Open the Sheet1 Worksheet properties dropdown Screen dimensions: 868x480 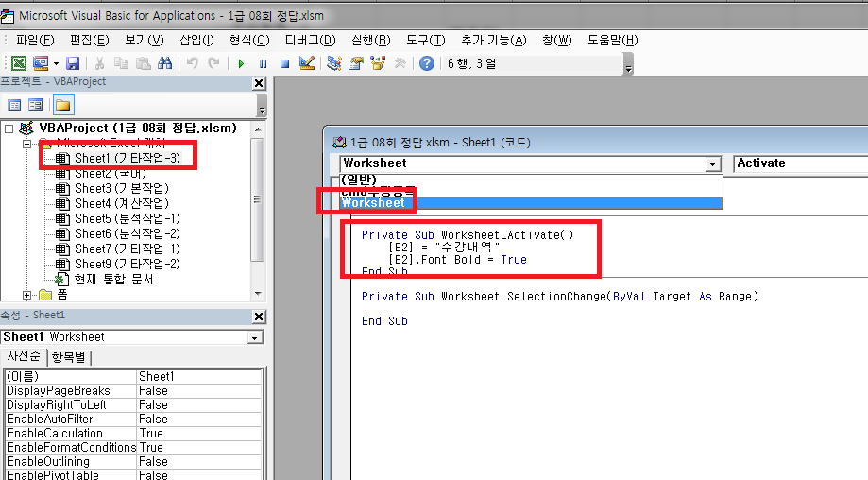(x=255, y=337)
